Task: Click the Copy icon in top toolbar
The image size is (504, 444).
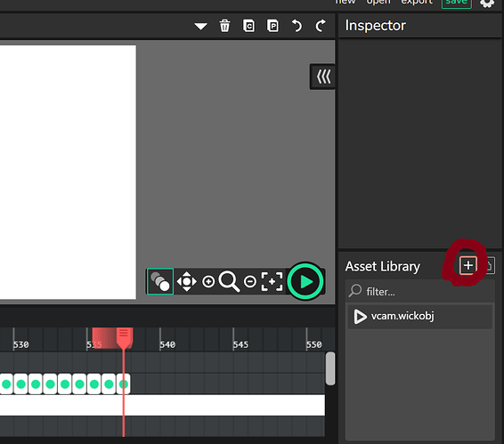Action: click(x=248, y=26)
